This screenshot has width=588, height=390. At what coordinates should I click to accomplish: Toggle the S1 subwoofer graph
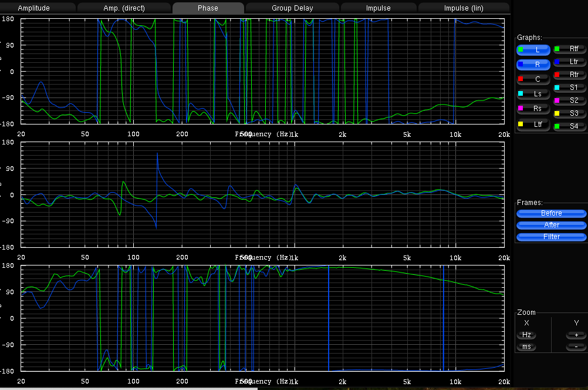coord(569,88)
